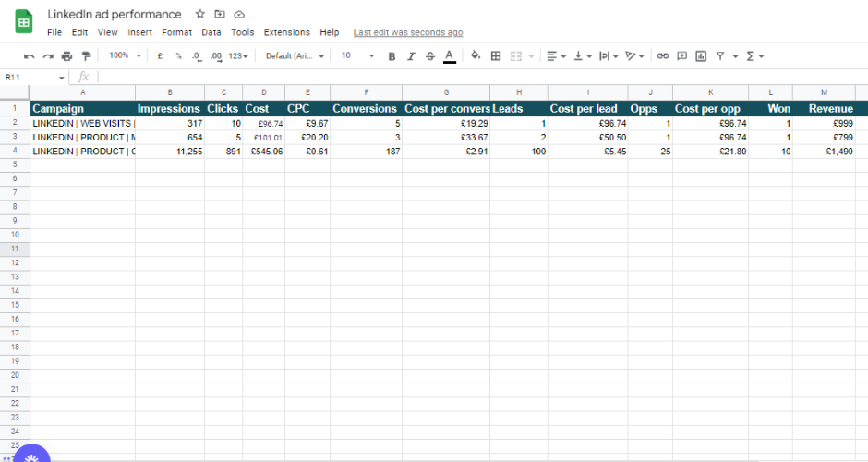
Task: Click the insert comment icon
Action: pos(681,56)
